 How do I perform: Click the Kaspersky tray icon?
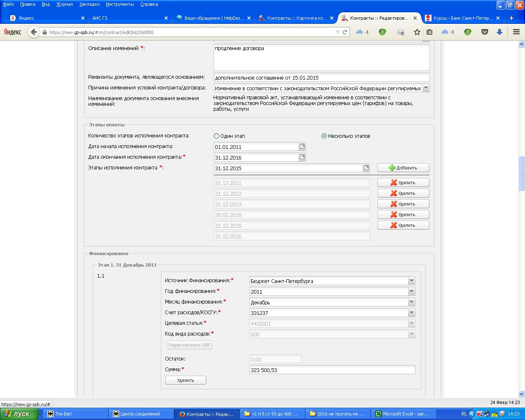coord(479,414)
